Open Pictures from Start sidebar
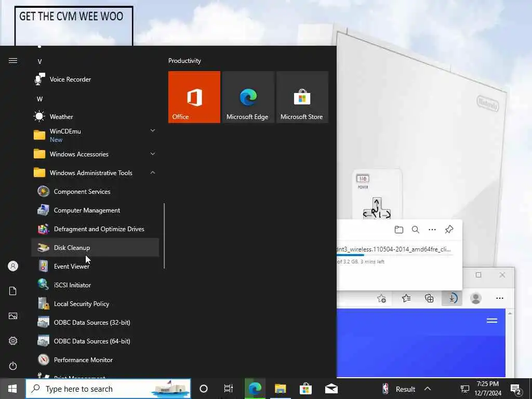532x399 pixels. [x=13, y=316]
